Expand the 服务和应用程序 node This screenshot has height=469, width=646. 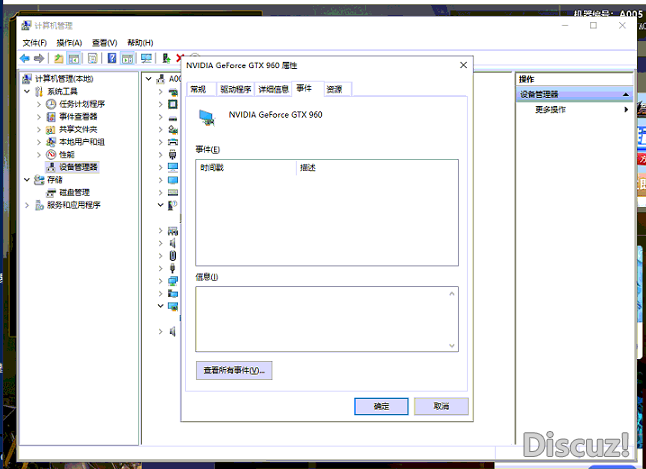(27, 205)
